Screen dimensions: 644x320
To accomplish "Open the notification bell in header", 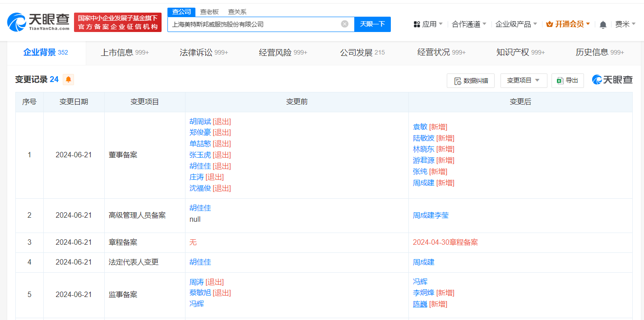I will pos(603,25).
